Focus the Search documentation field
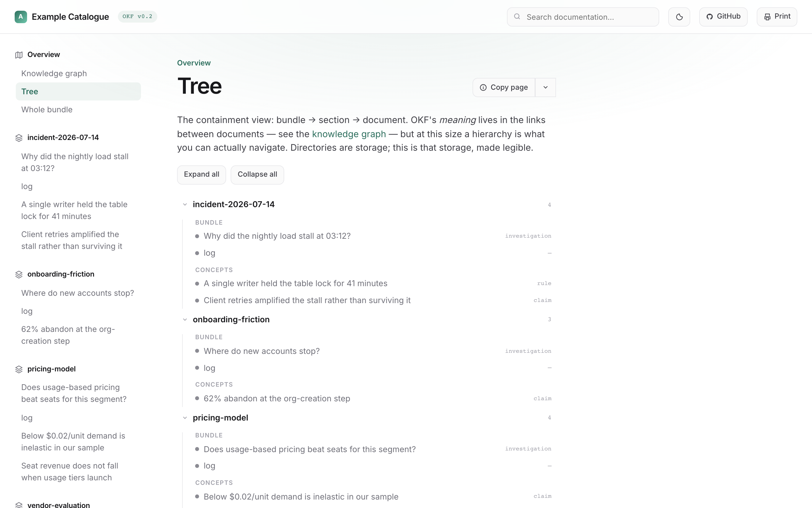The image size is (812, 508). pos(583,17)
